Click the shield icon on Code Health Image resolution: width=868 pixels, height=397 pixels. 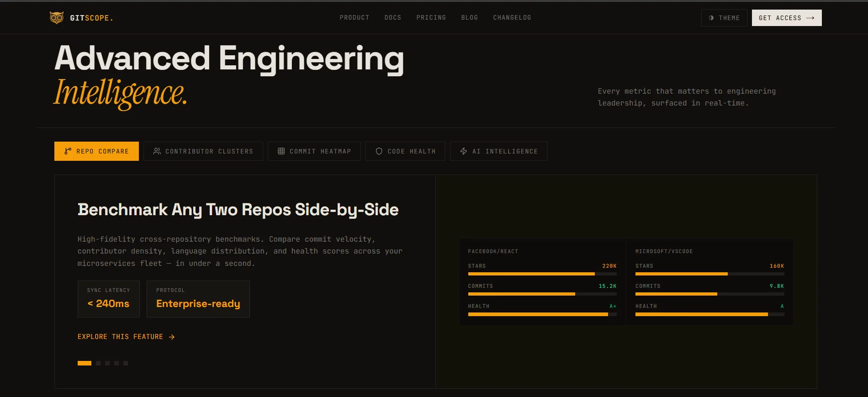click(x=379, y=151)
